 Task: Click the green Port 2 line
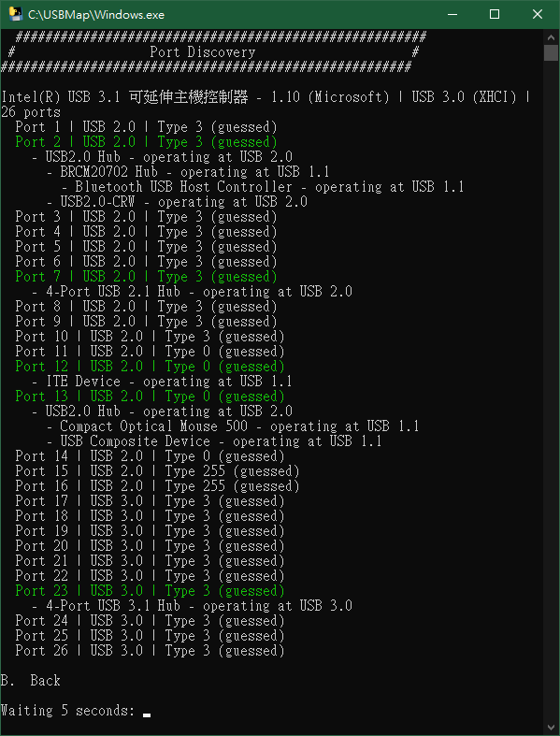click(x=146, y=142)
